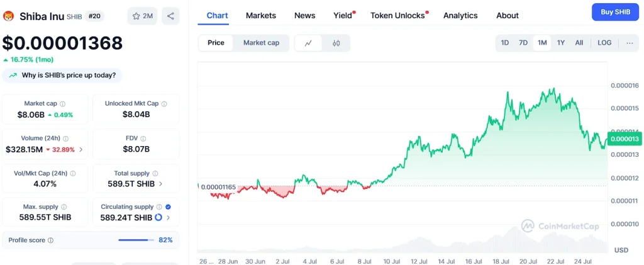Click trend arrow icon in price question
Image resolution: width=644 pixels, height=265 pixels.
coord(13,76)
